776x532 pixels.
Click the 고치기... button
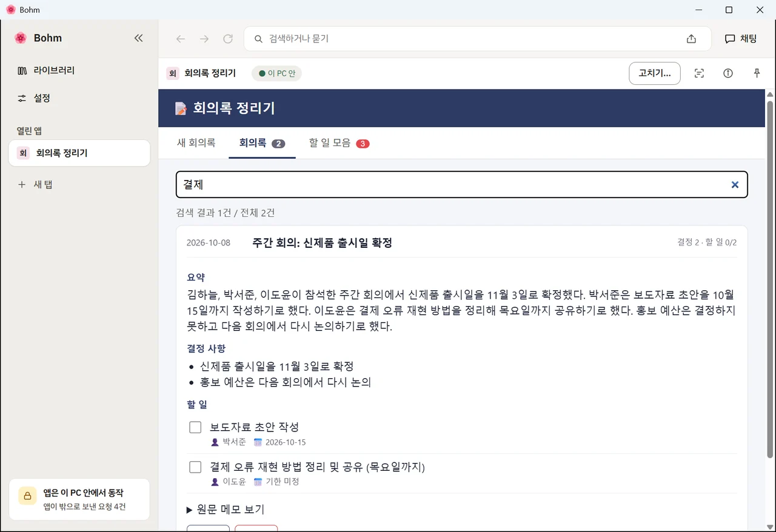[x=655, y=73]
